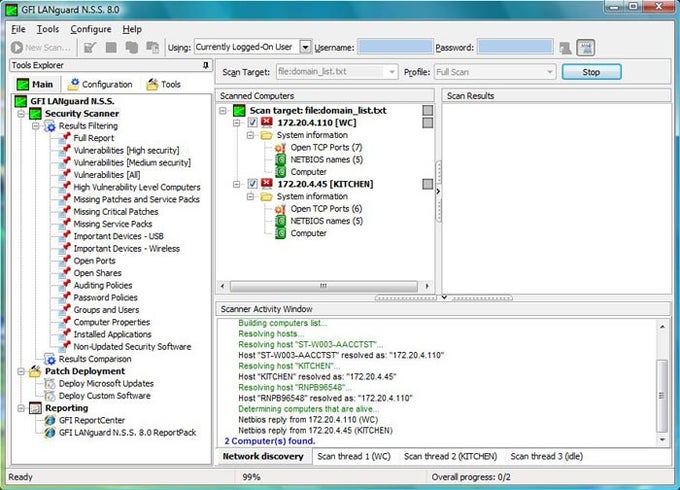Select Missing Critical Patches filter

(x=116, y=212)
